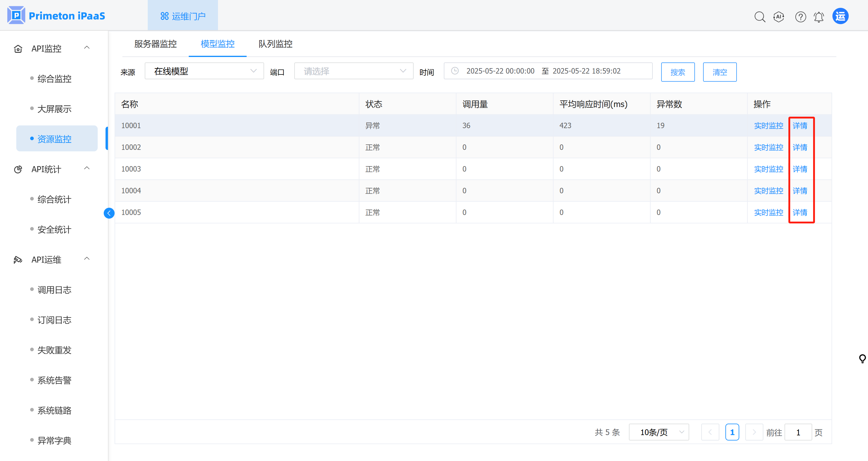
Task: Click the lightbulb icon on right edge
Action: [862, 358]
